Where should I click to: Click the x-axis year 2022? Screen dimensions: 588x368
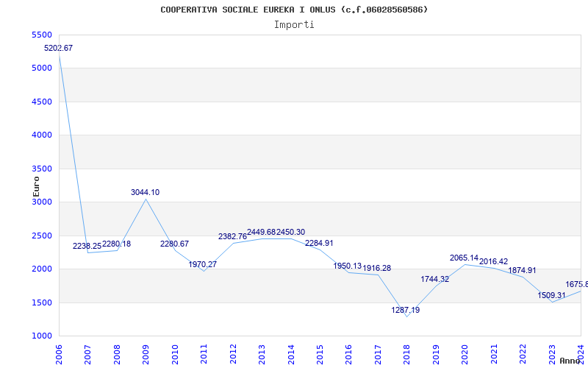tap(523, 355)
